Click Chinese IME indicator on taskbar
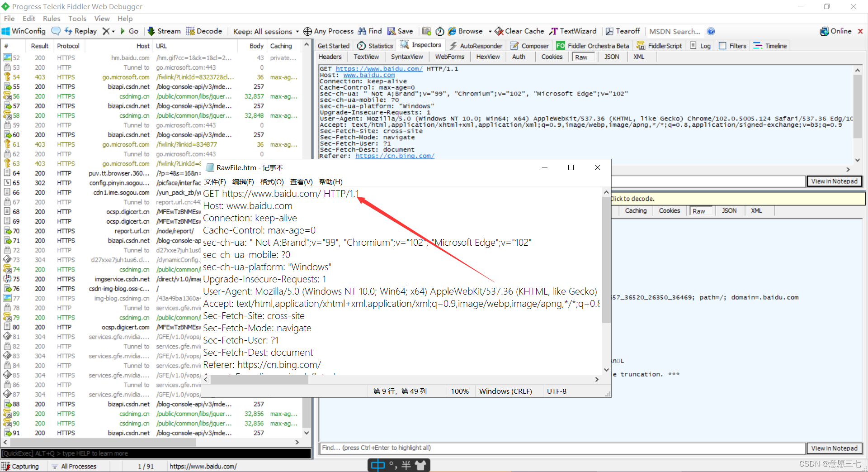Screen dimensions: 868x472 [377, 465]
